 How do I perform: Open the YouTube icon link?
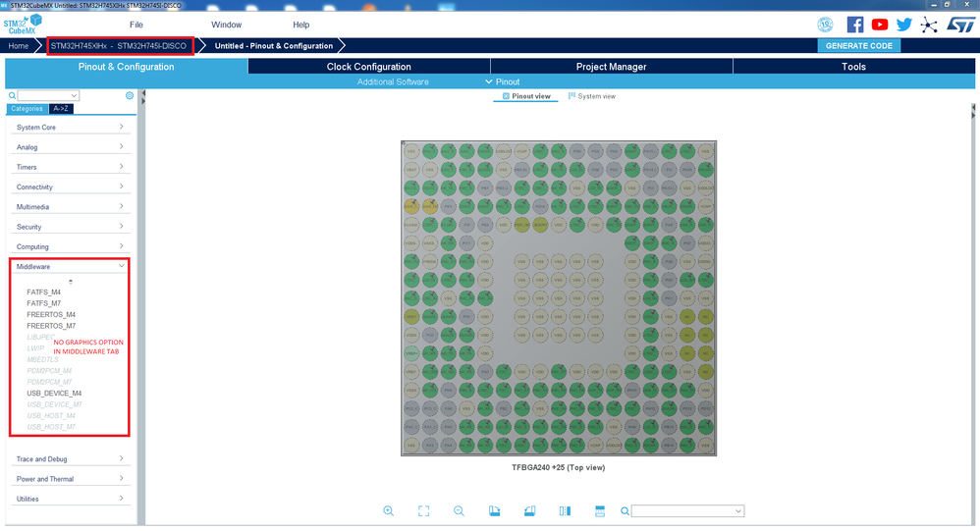(x=880, y=25)
